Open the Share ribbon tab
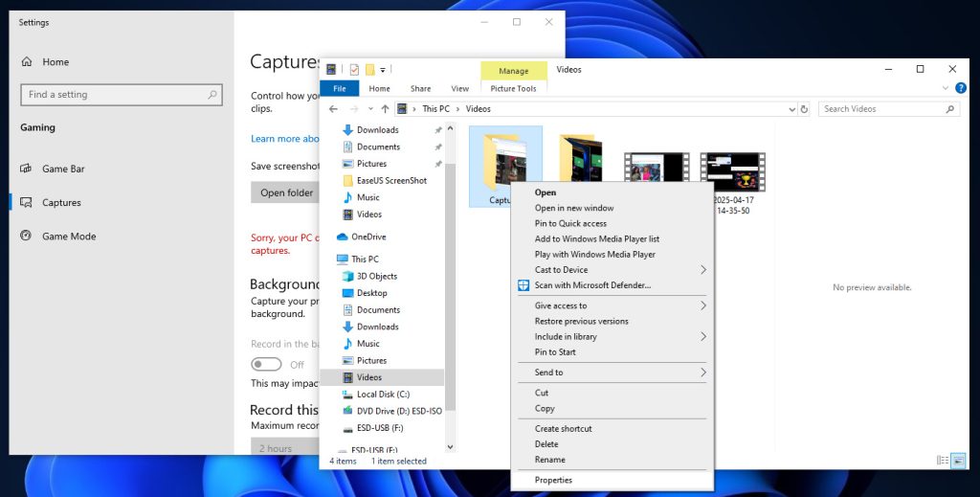 [421, 89]
